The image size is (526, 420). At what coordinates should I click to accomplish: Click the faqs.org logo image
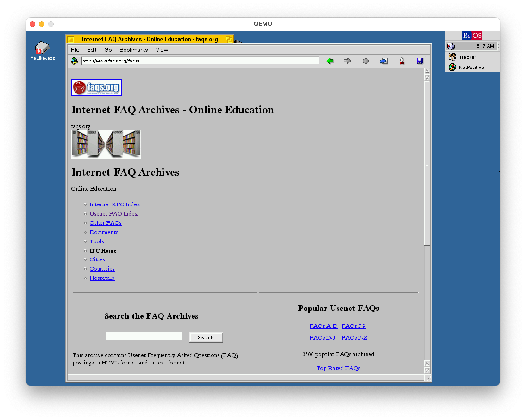coord(96,87)
